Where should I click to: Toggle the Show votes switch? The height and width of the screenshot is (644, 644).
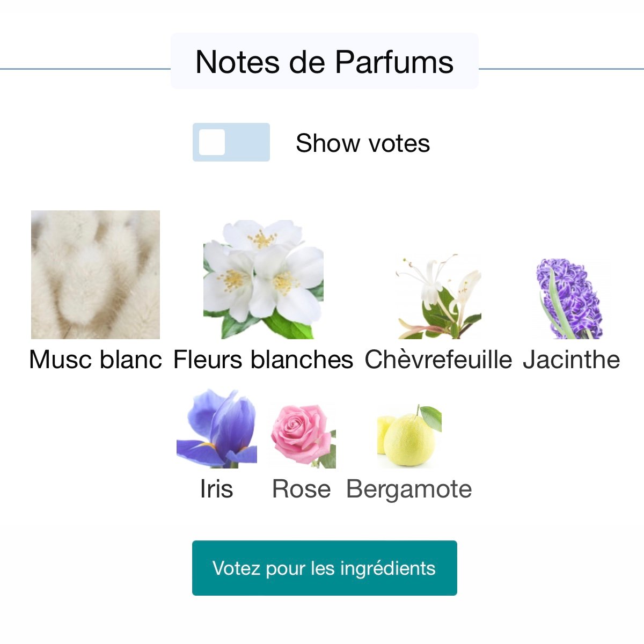point(231,142)
